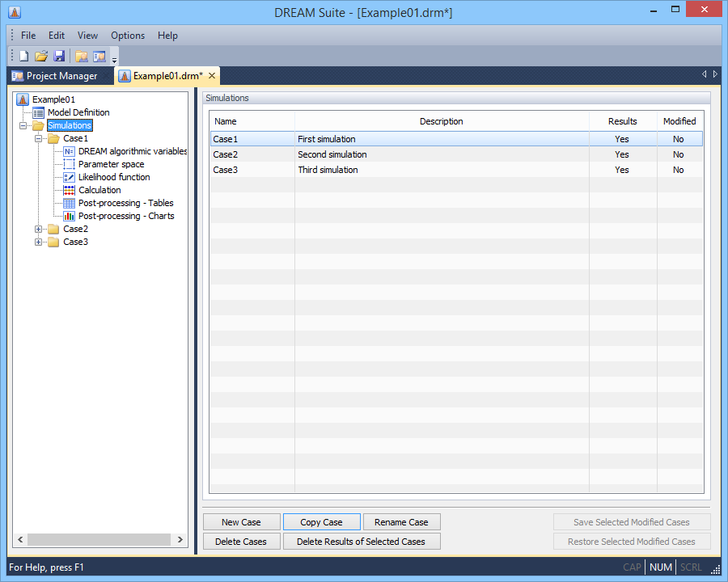Open the Model Definition icon in tree

click(x=39, y=112)
